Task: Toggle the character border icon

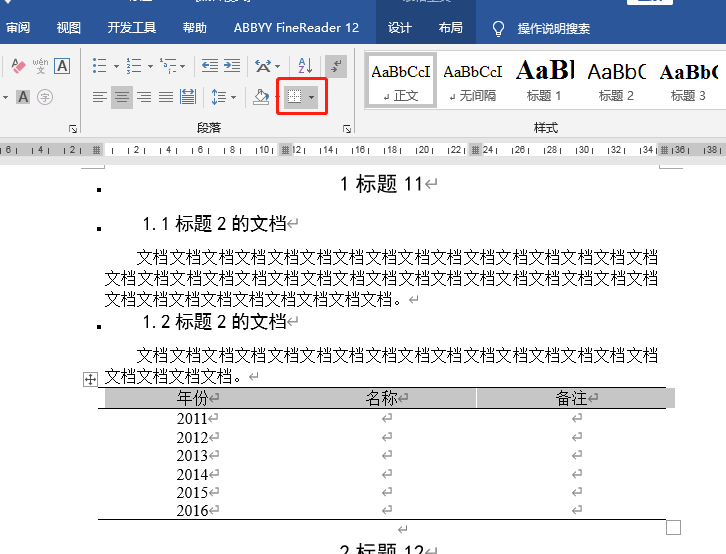Action: pyautogui.click(x=62, y=66)
